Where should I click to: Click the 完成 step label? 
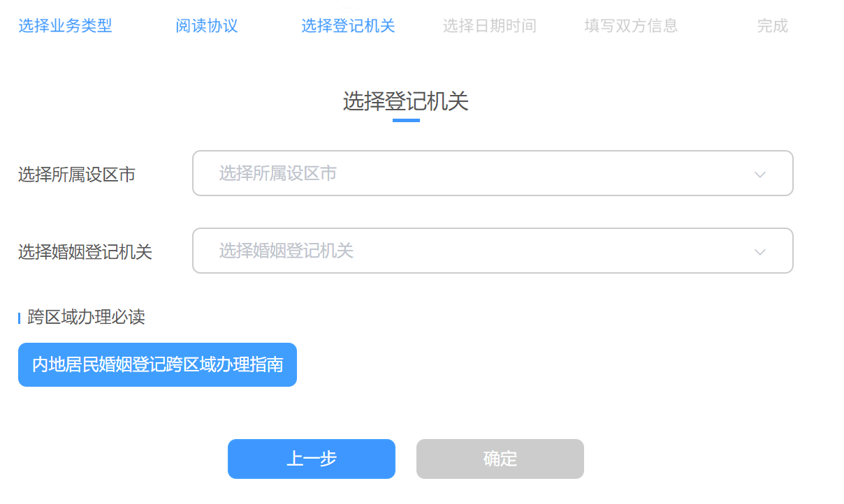pyautogui.click(x=772, y=27)
